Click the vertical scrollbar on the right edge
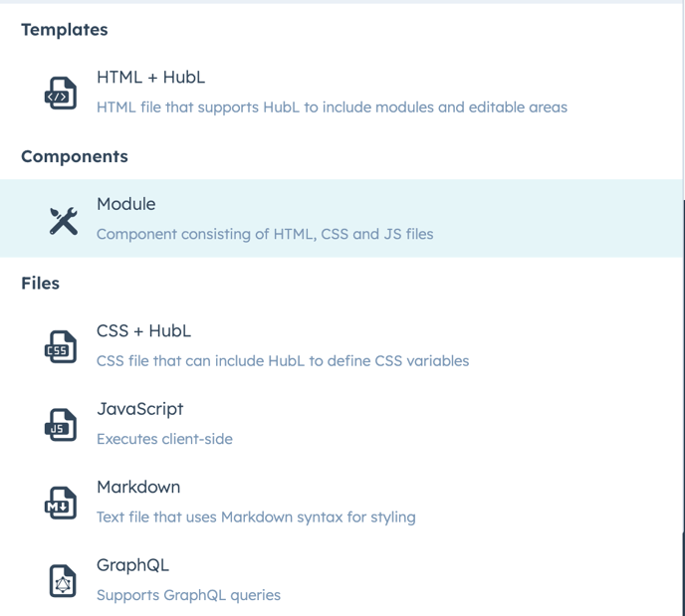The image size is (685, 616). coord(684,366)
